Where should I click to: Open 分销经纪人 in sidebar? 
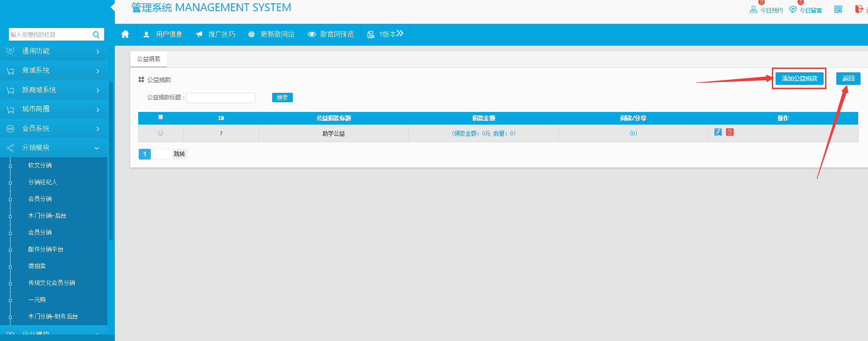pyautogui.click(x=42, y=182)
